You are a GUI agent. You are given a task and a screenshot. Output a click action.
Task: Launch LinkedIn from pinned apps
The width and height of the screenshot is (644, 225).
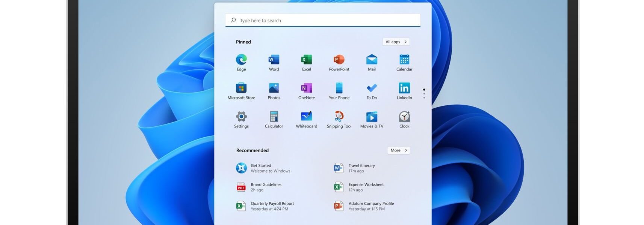404,91
